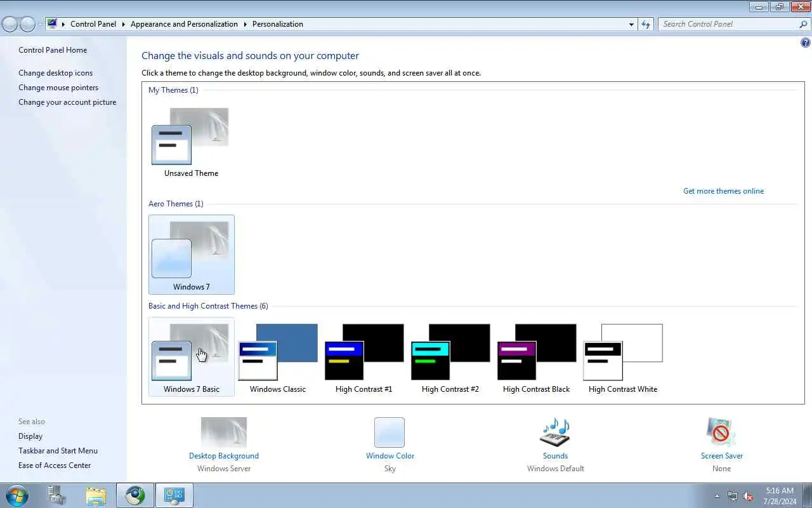Show hidden tray icons arrow
This screenshot has height=508, width=812.
coord(717,496)
